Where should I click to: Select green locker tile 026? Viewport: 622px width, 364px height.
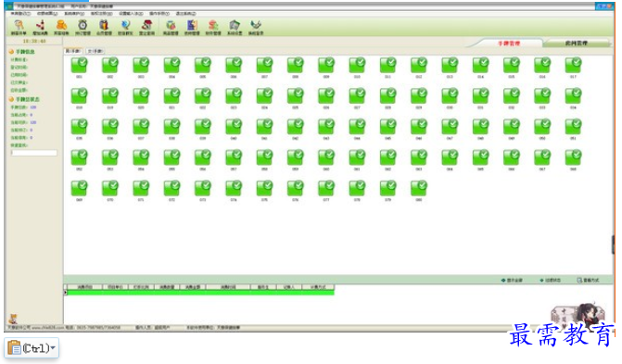pyautogui.click(x=326, y=96)
